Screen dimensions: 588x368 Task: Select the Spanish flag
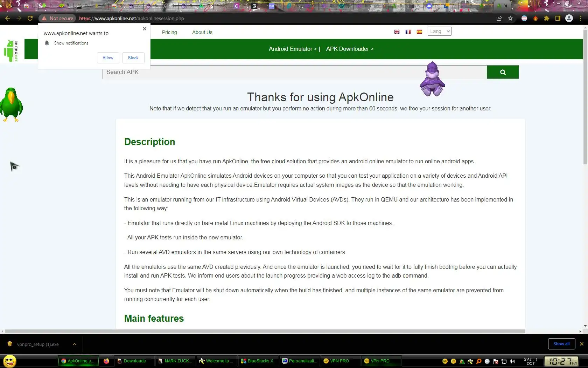[419, 32]
